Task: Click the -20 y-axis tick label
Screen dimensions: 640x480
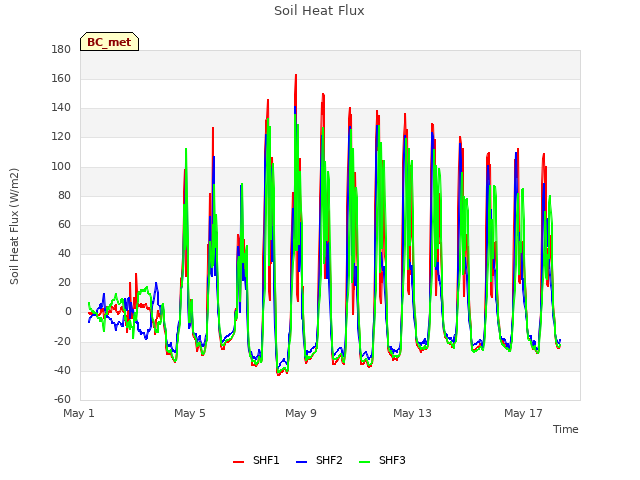Action: 62,341
